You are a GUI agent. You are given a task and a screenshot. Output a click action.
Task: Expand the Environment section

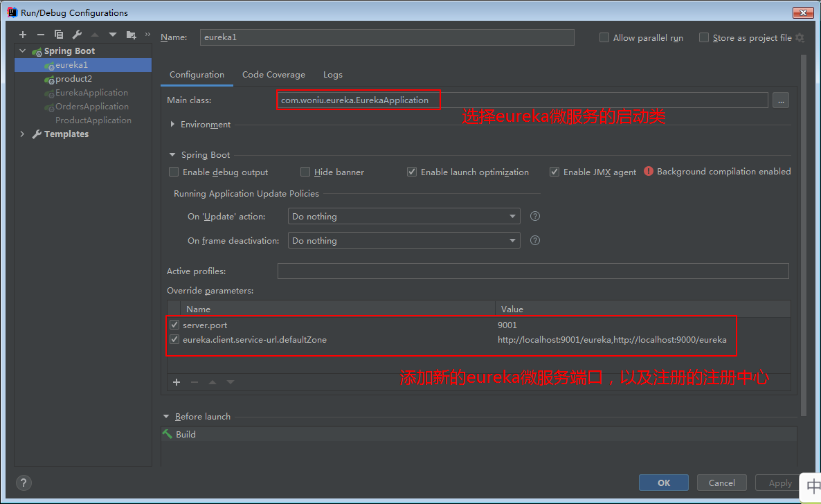[172, 125]
